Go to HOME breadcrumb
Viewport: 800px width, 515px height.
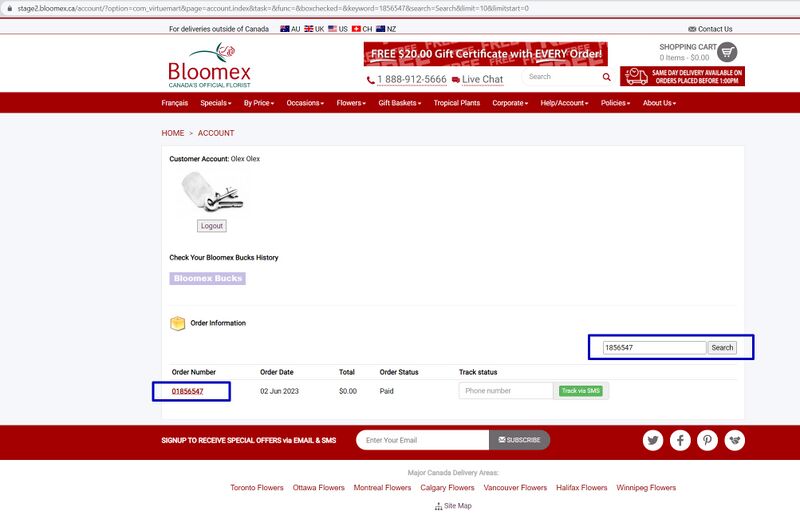(x=173, y=133)
